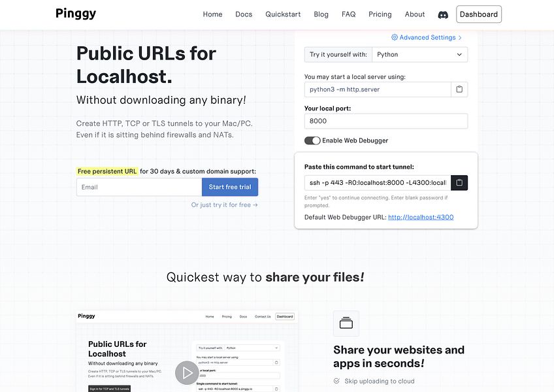This screenshot has height=392, width=554.
Task: Open the FAQ page
Action: point(348,14)
